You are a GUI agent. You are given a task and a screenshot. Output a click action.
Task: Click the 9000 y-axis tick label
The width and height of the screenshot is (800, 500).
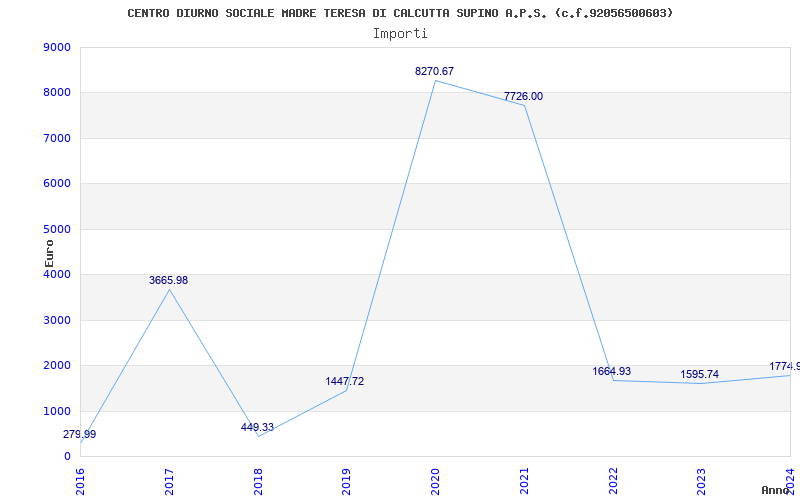tap(57, 47)
